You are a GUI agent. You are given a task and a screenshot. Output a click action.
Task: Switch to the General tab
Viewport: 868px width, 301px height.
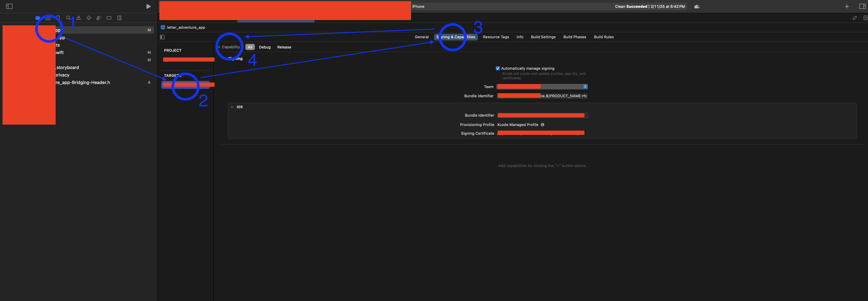[x=422, y=37]
